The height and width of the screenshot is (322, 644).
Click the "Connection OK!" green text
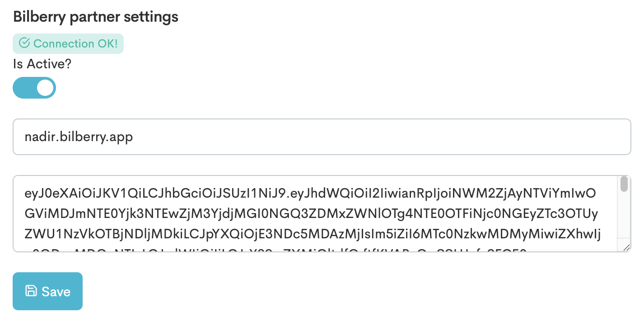[x=75, y=44]
